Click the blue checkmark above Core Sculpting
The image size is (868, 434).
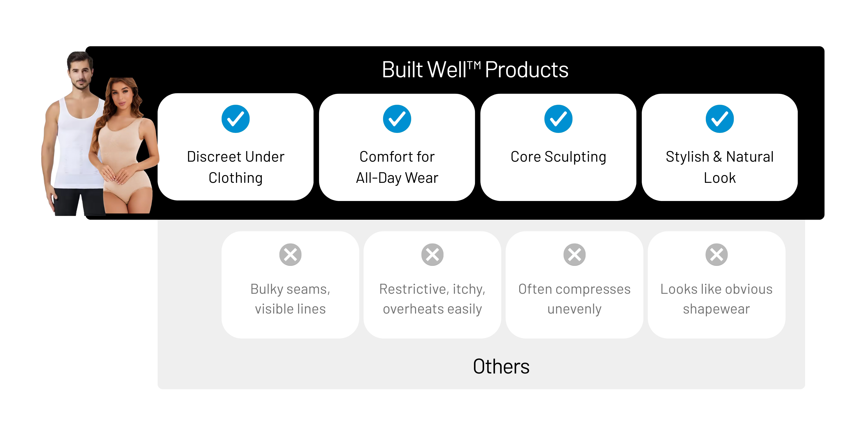pyautogui.click(x=558, y=119)
